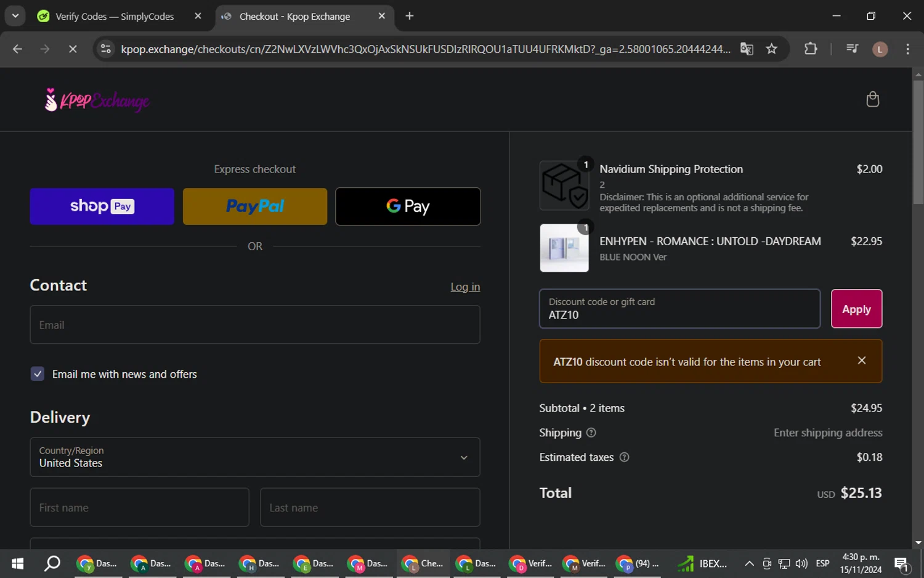
Task: Apply the ATZ10 discount code
Action: pos(856,309)
